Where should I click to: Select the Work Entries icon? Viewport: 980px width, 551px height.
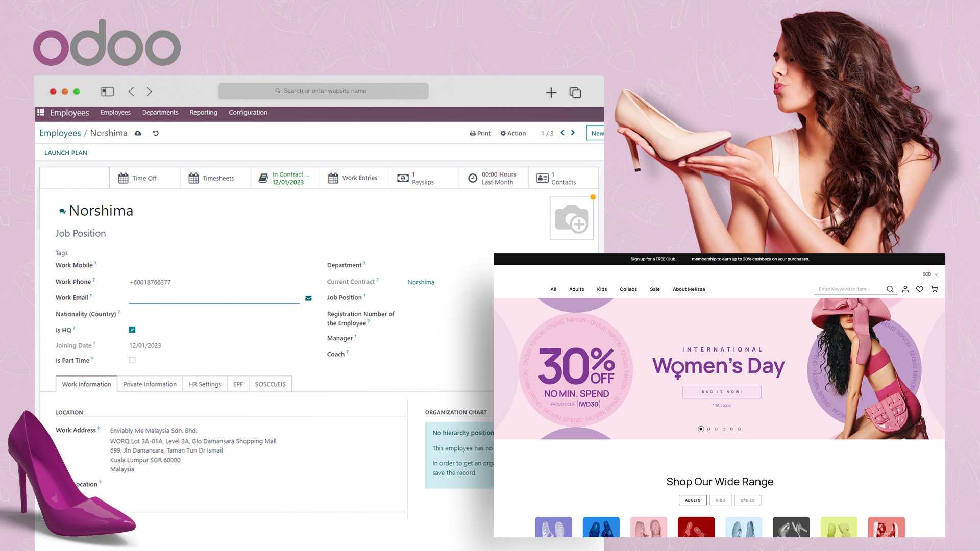pos(332,178)
